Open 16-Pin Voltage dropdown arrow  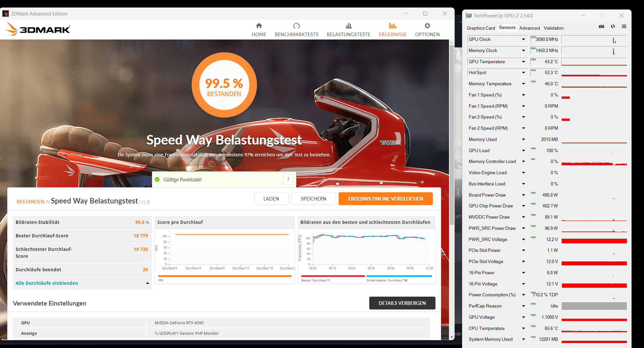[x=523, y=284]
